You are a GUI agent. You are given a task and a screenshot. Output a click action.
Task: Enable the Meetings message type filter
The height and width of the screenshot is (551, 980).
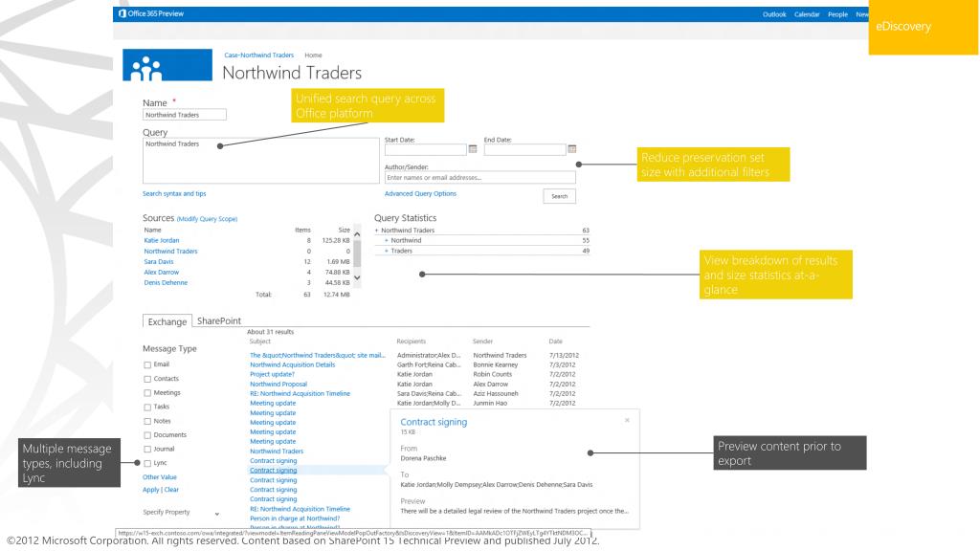click(x=147, y=393)
